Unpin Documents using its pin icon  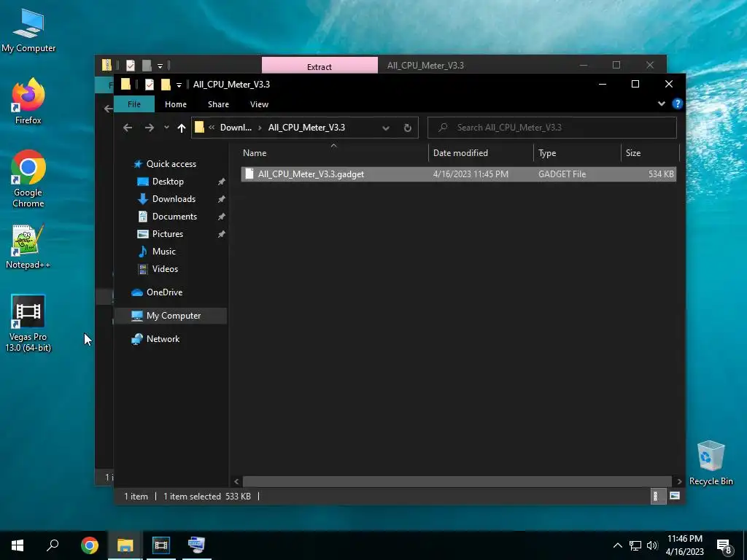[221, 217]
